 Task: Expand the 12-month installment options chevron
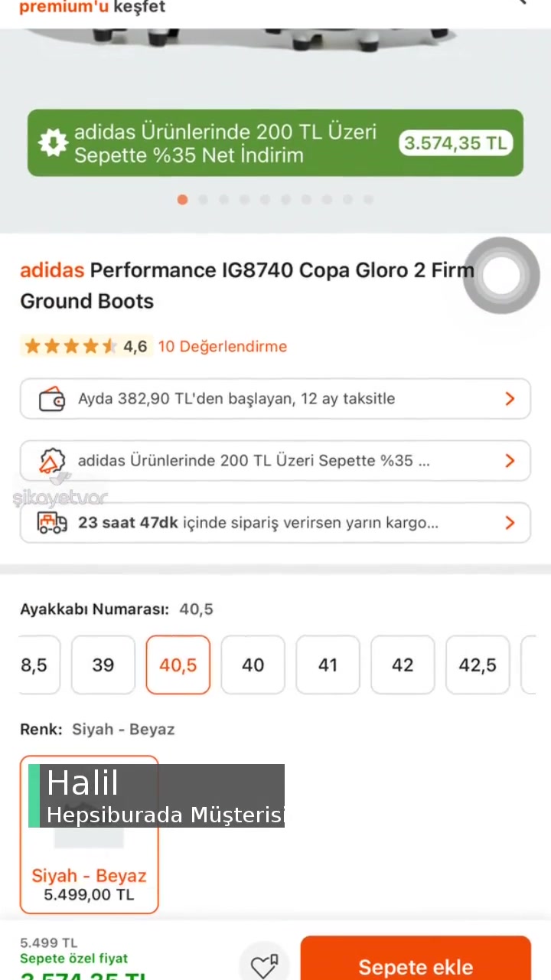[x=510, y=399]
